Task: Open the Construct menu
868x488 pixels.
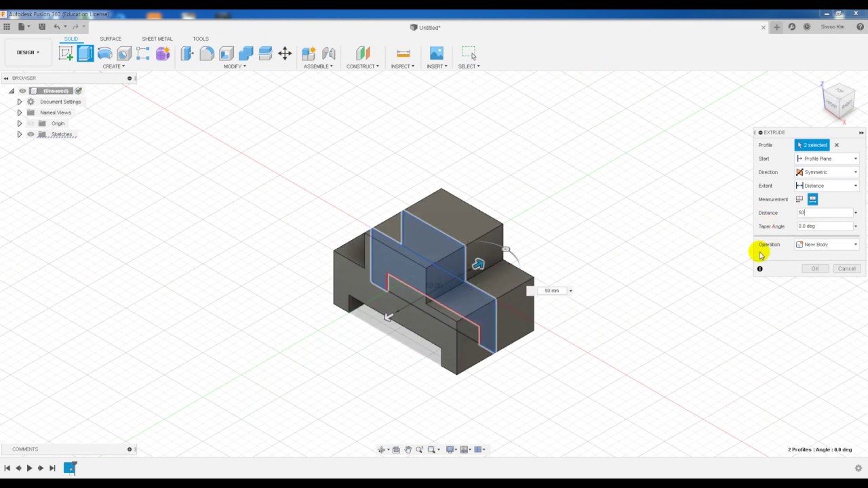Action: click(x=363, y=66)
